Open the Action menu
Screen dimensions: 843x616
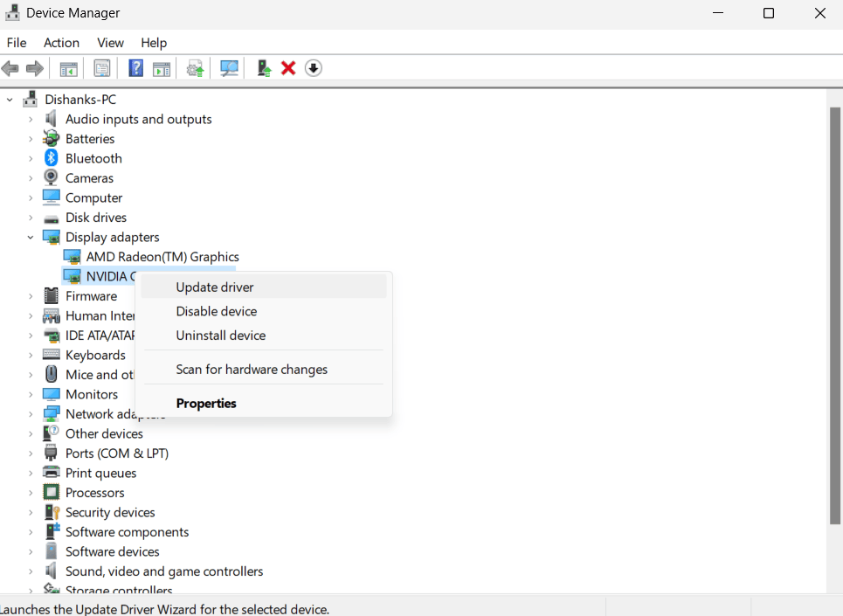[x=61, y=42]
